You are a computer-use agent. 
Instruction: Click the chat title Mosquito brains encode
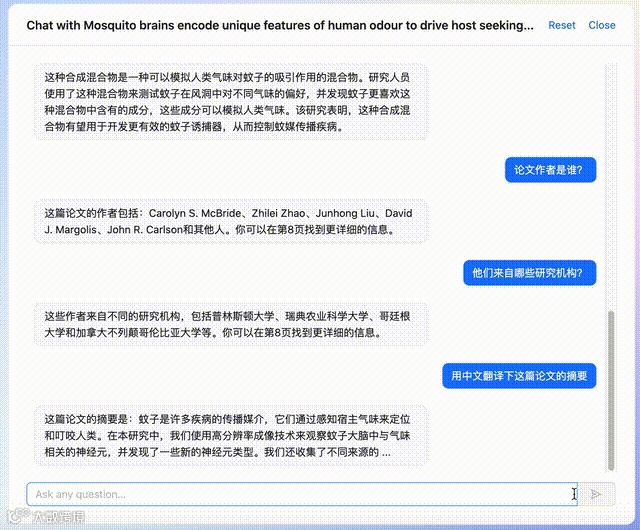280,25
